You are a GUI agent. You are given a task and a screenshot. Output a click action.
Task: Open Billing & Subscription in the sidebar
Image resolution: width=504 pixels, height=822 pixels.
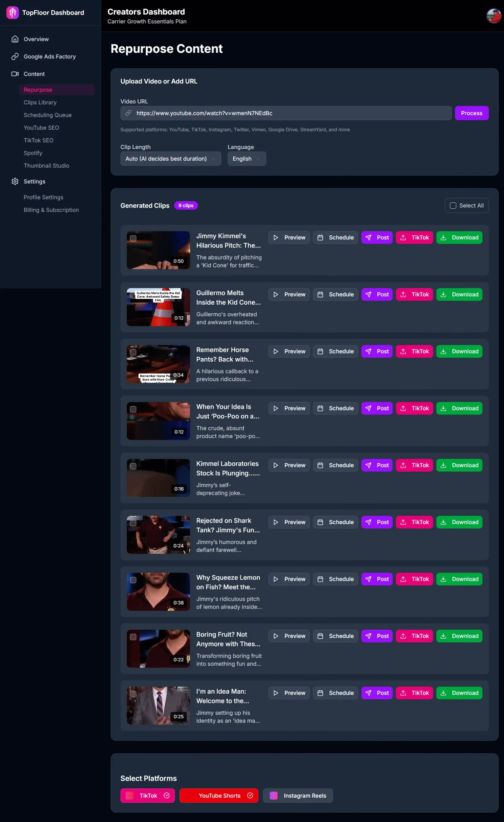click(x=51, y=210)
